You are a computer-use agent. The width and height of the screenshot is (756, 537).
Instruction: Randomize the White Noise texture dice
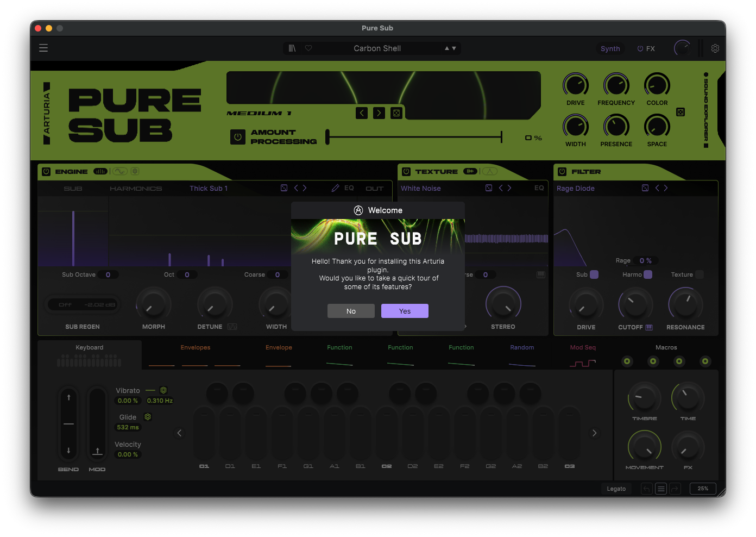pos(489,188)
